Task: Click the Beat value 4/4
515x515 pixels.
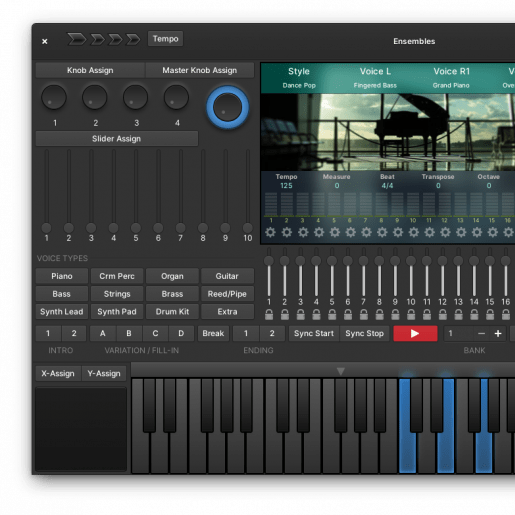Action: point(387,186)
